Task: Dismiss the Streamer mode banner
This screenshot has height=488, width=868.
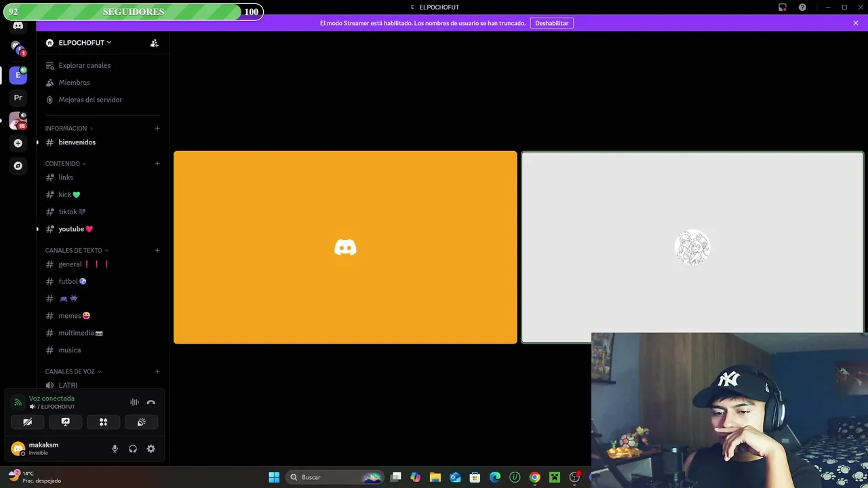Action: tap(856, 23)
